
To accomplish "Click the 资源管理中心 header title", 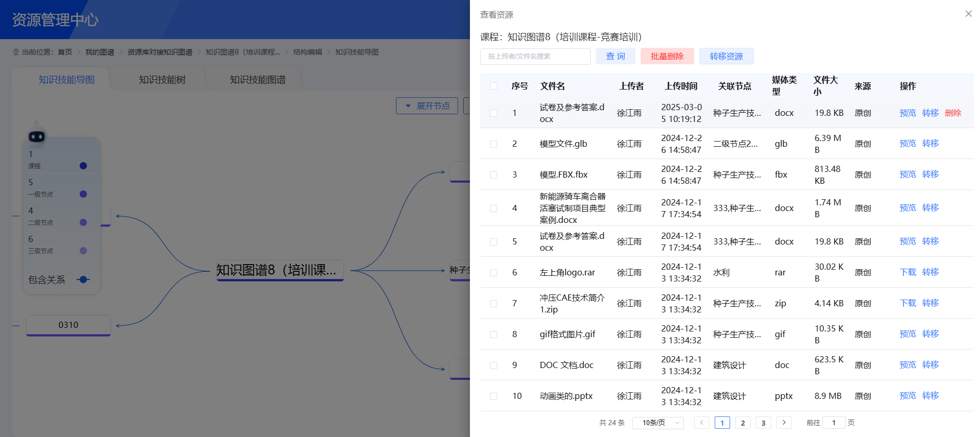I will pyautogui.click(x=55, y=20).
